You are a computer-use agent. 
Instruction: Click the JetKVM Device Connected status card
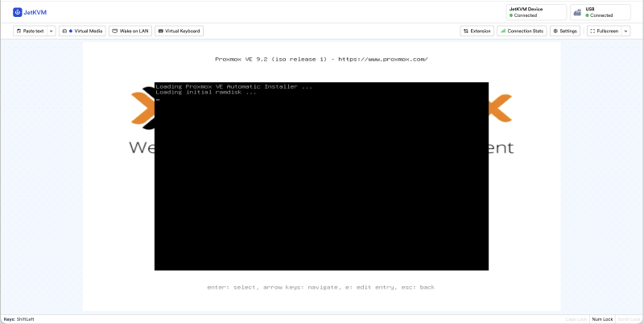536,12
